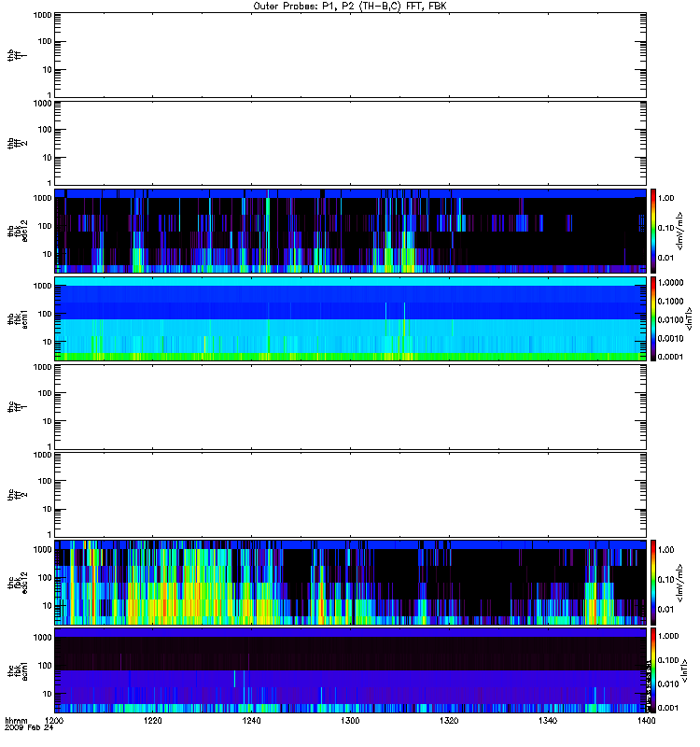Viewport: 700px width, 747px height.
Task: Click the "1300" time-axis label
Action: [x=350, y=721]
